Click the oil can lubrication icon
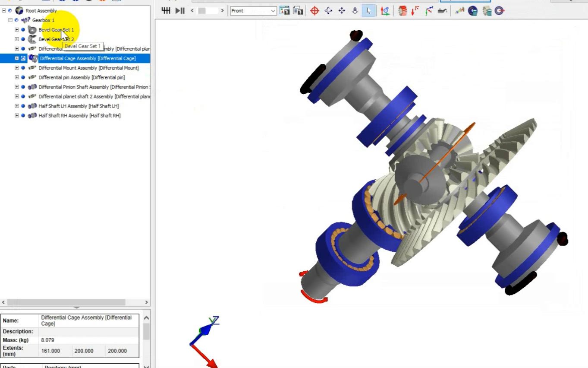588x368 pixels. pyautogui.click(x=442, y=11)
